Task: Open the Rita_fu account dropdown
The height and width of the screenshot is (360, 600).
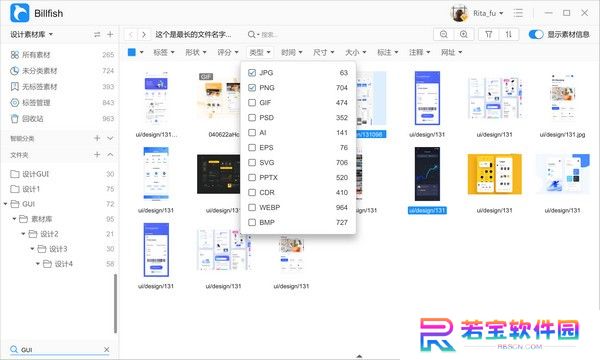Action: click(x=488, y=13)
